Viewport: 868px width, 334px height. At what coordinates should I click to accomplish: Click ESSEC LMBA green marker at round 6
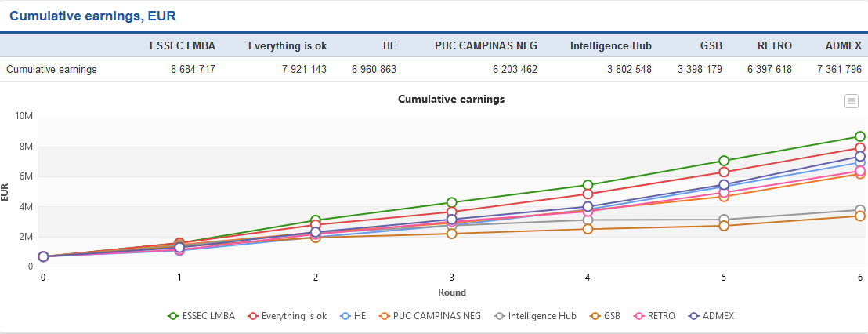click(x=859, y=136)
